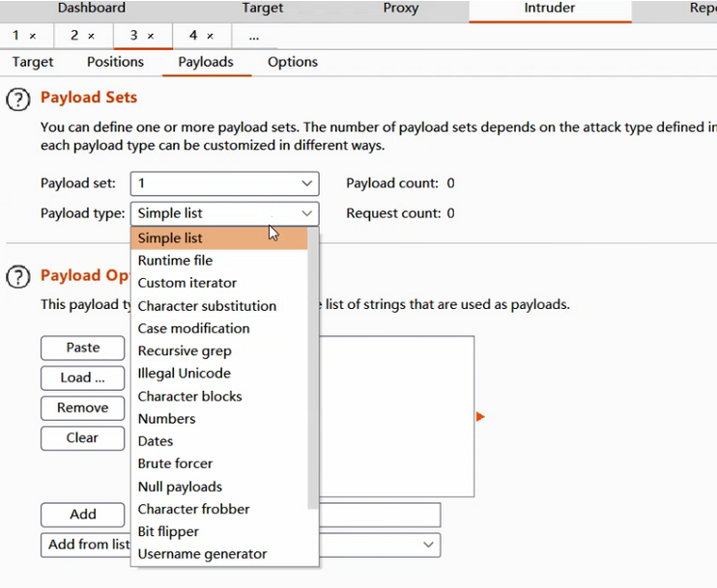Choose Simple list payload type

(x=219, y=238)
